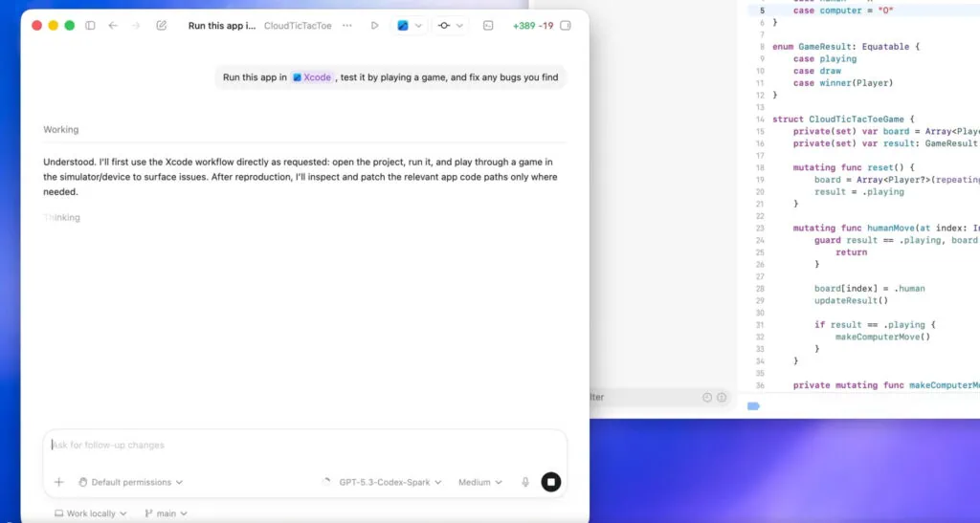Viewport: 980px width, 523px height.
Task: Click 'result = .playing' on line 20
Action: (858, 191)
